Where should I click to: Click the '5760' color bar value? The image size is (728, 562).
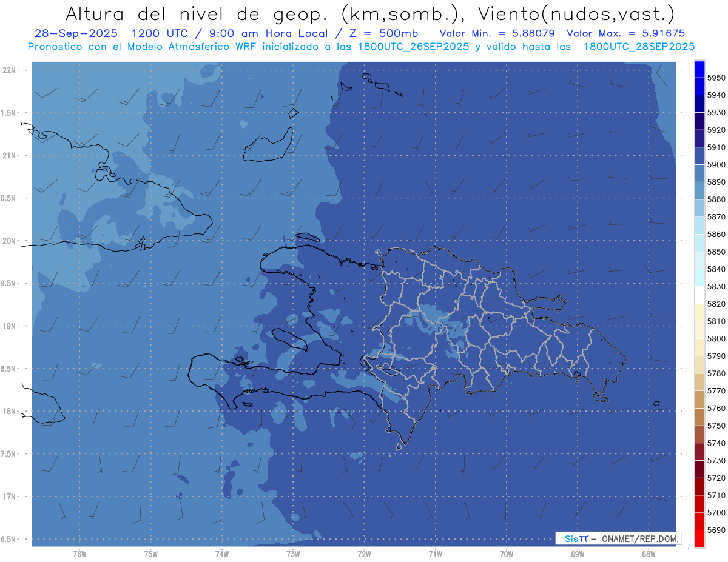tap(716, 408)
